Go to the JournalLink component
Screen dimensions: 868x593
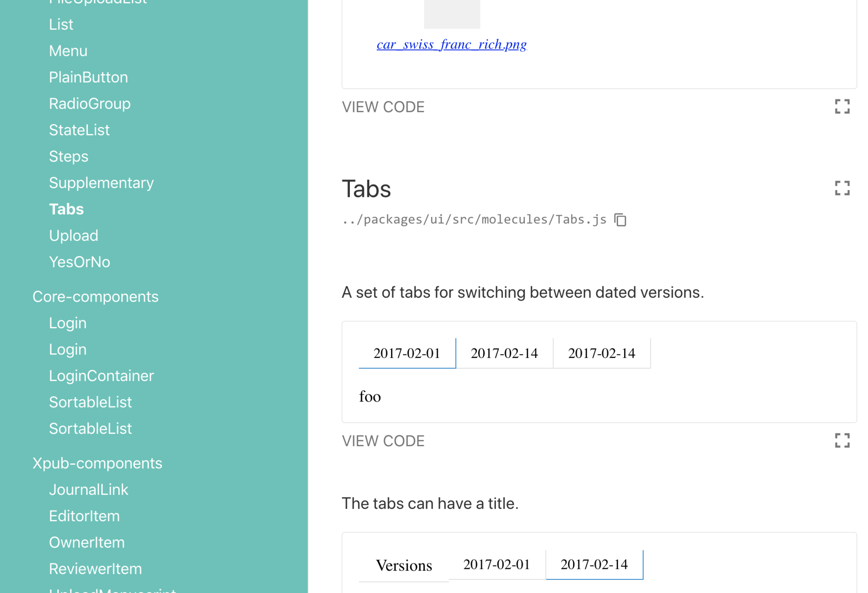88,489
